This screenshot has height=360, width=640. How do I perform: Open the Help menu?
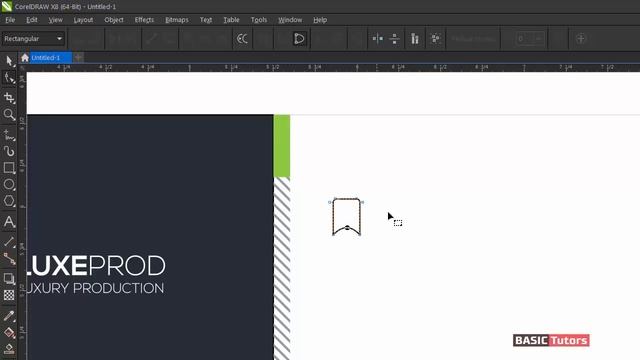320,20
